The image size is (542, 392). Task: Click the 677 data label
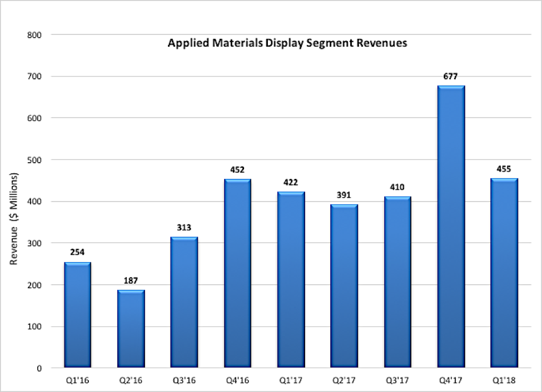[x=451, y=76]
